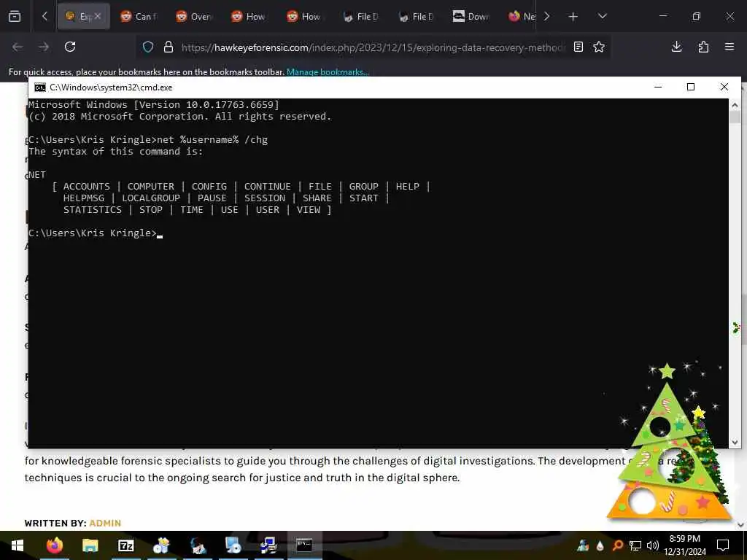Image resolution: width=747 pixels, height=560 pixels.
Task: Open the second 'File D' tab
Action: tap(415, 17)
